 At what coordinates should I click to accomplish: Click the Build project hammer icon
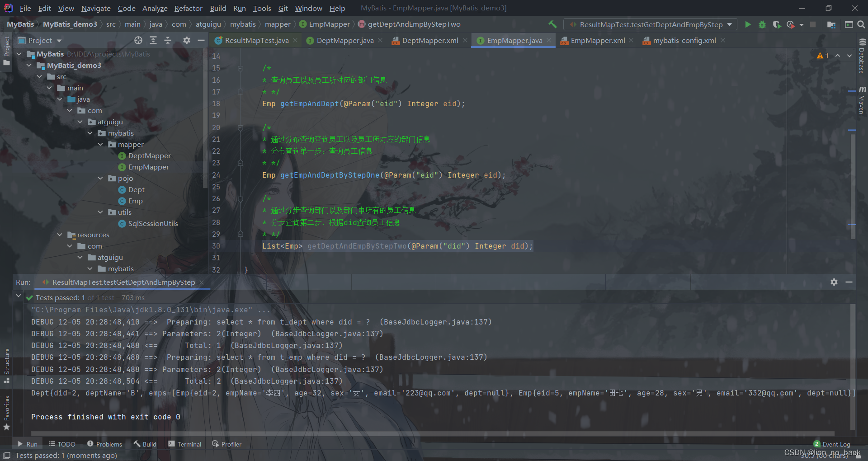[552, 24]
